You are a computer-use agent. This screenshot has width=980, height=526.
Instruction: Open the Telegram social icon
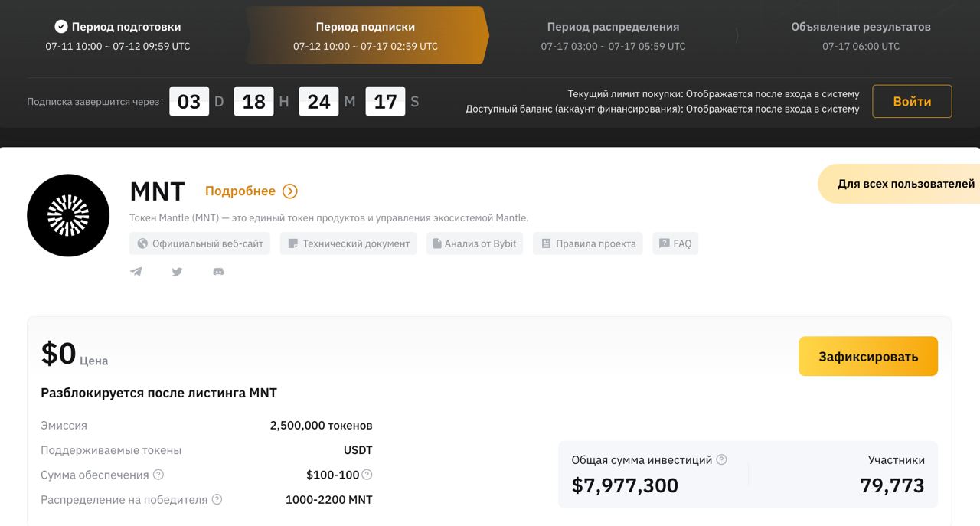tap(136, 272)
